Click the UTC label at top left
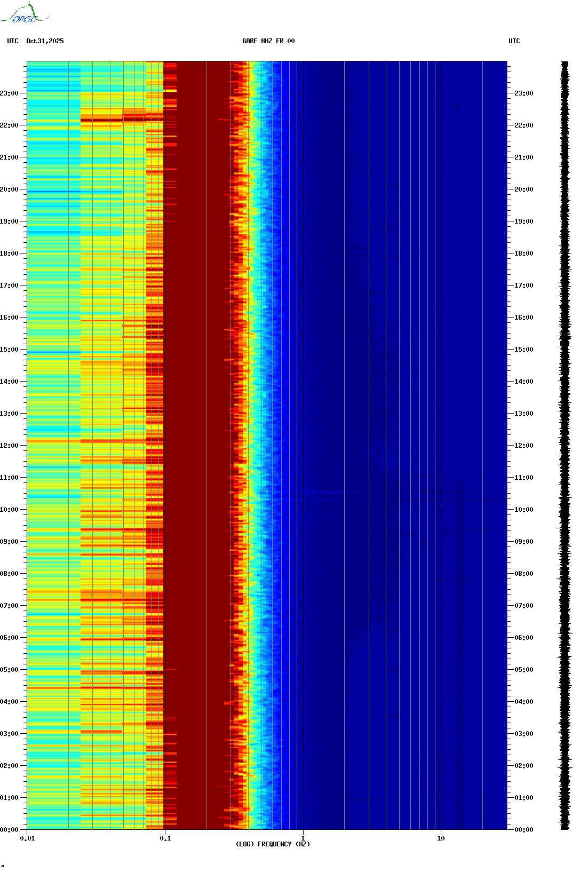The image size is (588, 872). [13, 41]
